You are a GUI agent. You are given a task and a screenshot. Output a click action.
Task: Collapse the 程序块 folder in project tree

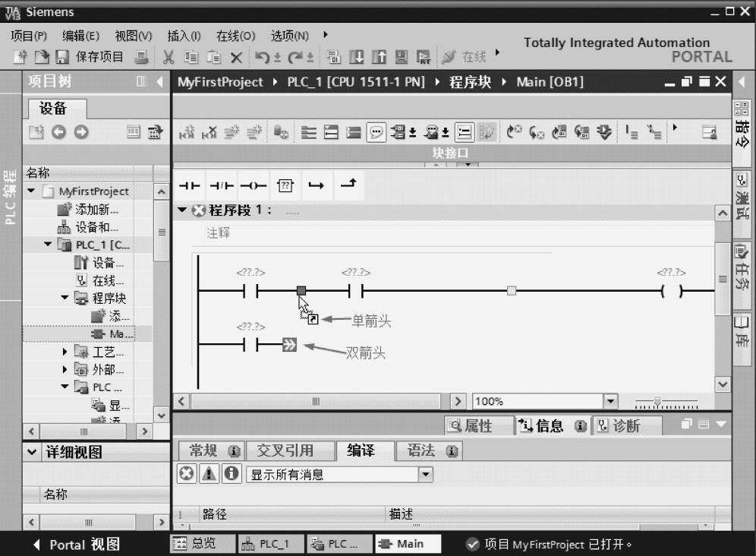coord(65,298)
